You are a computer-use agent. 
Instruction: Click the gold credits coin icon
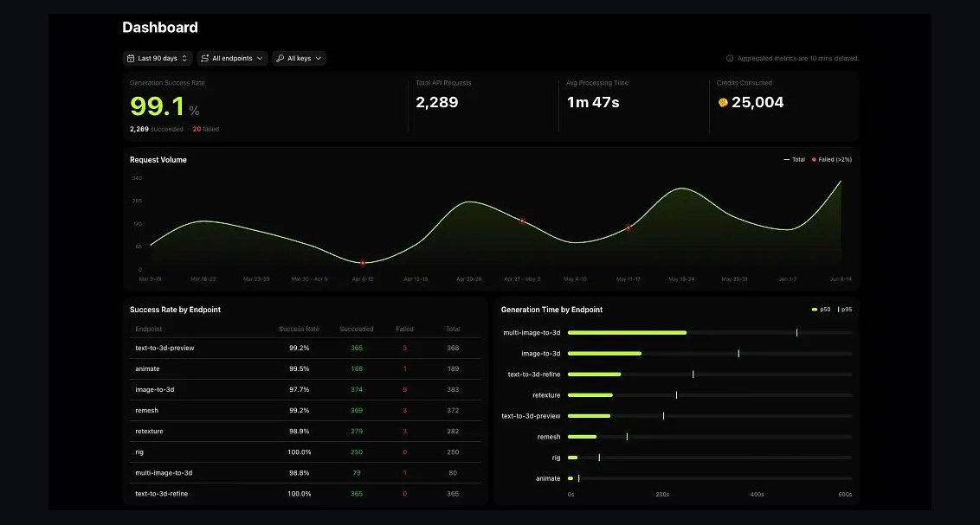pyautogui.click(x=723, y=102)
